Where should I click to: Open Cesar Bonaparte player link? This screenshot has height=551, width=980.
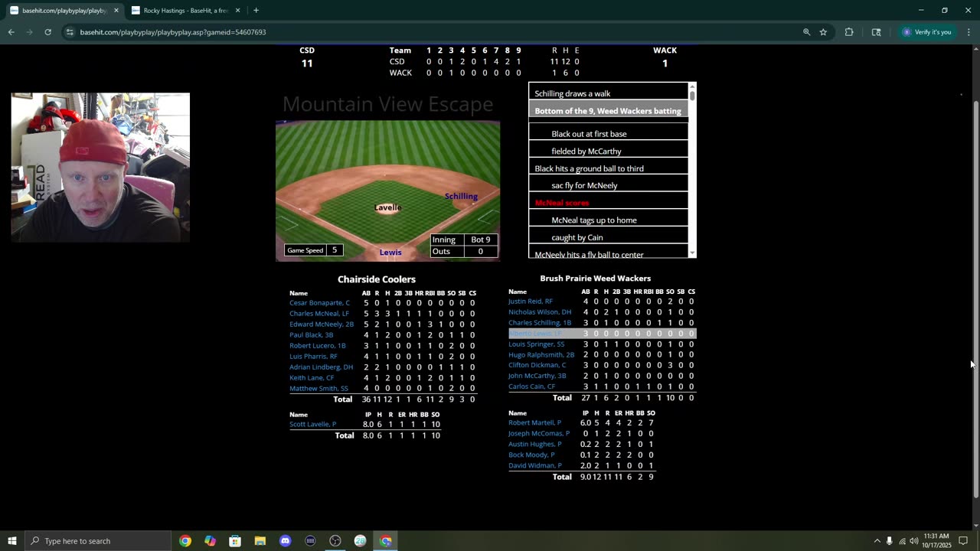[319, 303]
